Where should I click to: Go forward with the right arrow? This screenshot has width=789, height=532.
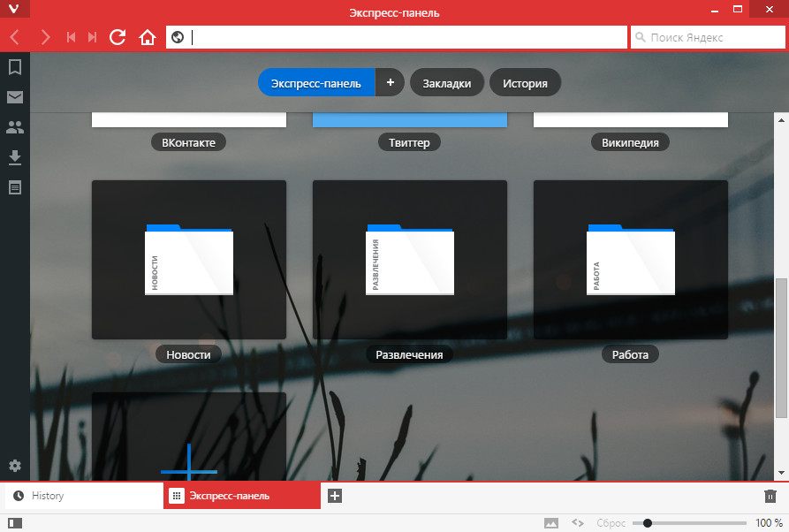coord(45,37)
